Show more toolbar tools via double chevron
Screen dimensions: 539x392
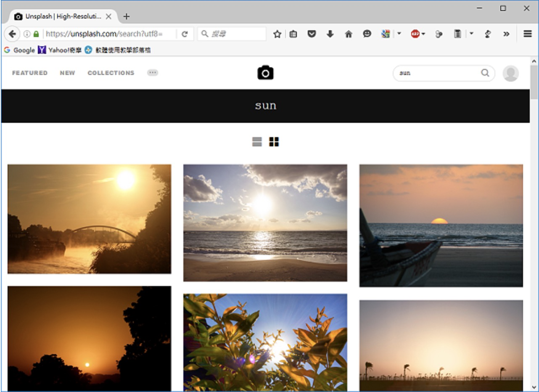(x=506, y=34)
